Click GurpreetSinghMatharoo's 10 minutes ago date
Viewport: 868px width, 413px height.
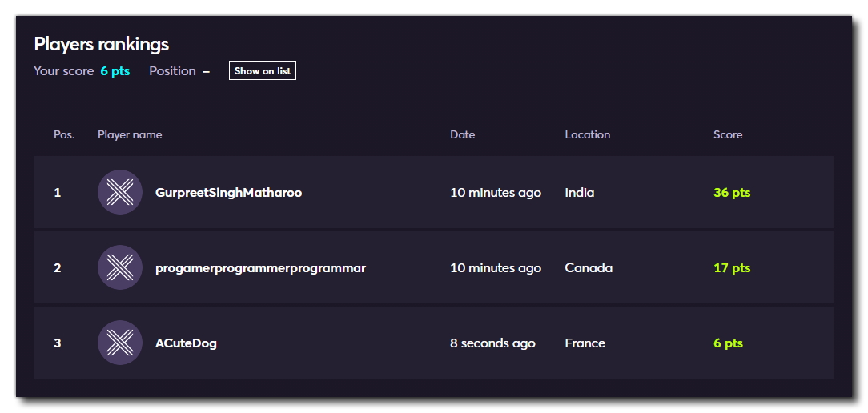[x=496, y=193]
